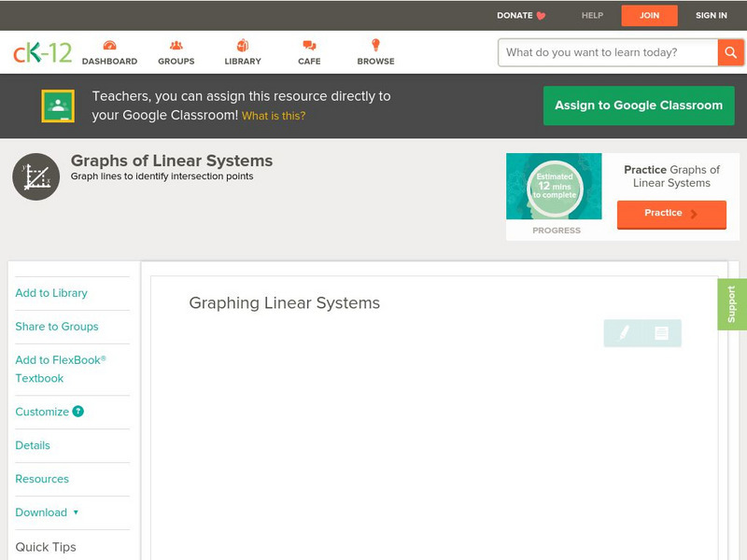Open the green Support side tab
Screen dimensions: 747x560
731,304
